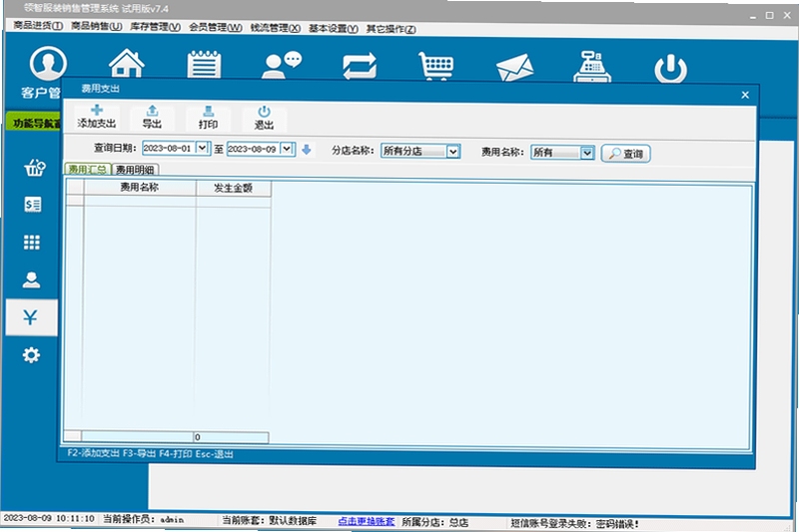799x532 pixels.
Task: Maximize the main application window
Action: point(770,16)
